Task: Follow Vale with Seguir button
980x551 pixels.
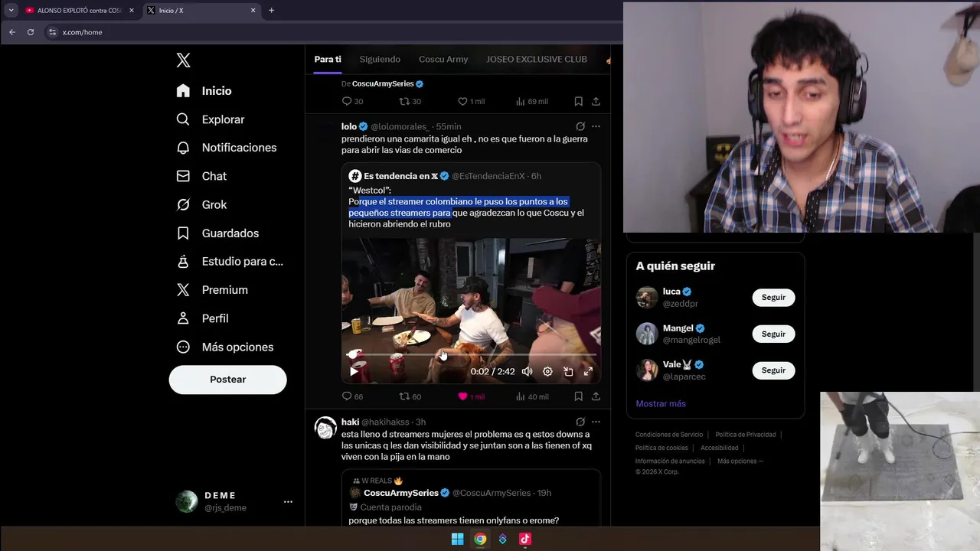Action: pos(773,370)
